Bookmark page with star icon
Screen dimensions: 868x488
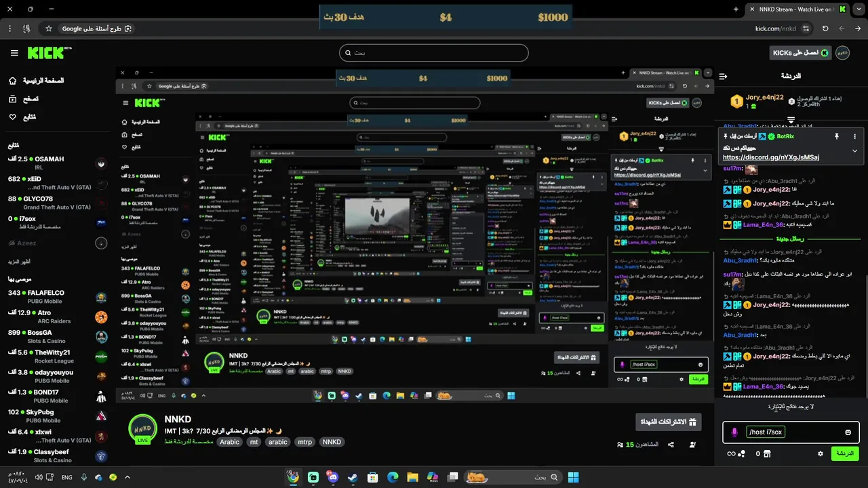[48, 28]
